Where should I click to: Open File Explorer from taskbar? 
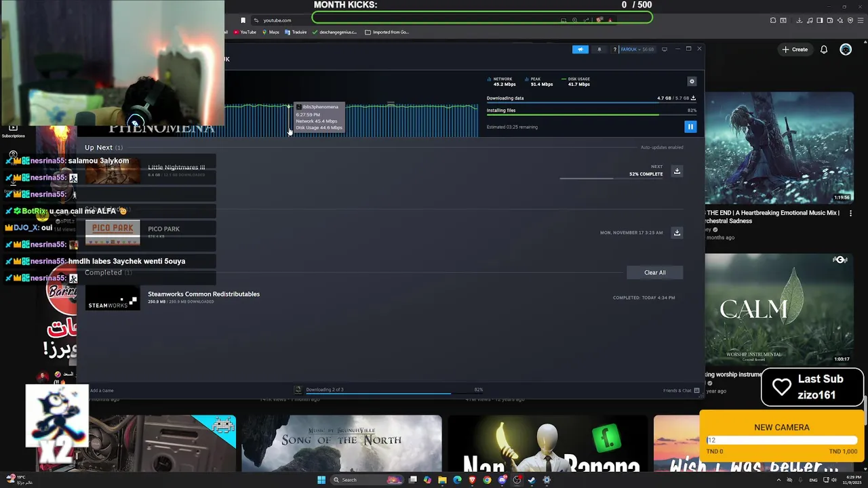pyautogui.click(x=442, y=480)
